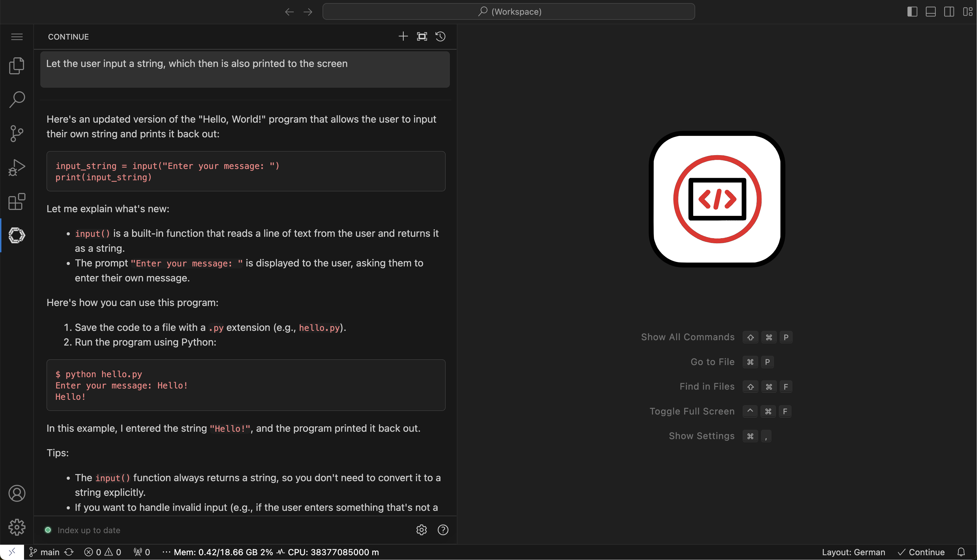Start a new Continue session with plus icon
The width and height of the screenshot is (977, 560).
pos(403,36)
